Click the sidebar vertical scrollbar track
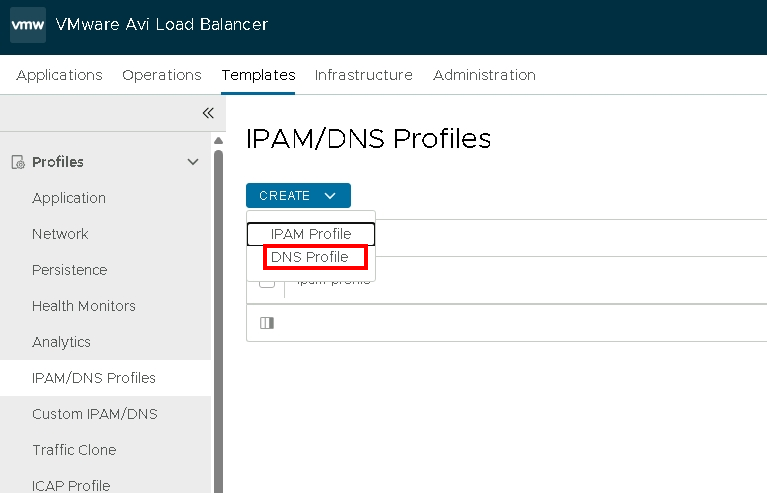This screenshot has height=493, width=767. pos(219,322)
